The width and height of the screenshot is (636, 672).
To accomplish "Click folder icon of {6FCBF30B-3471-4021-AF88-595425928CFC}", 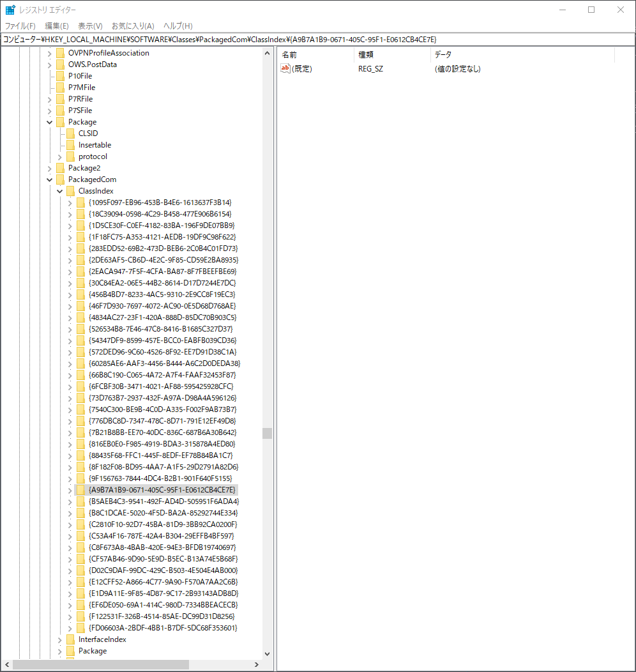I will (x=81, y=386).
